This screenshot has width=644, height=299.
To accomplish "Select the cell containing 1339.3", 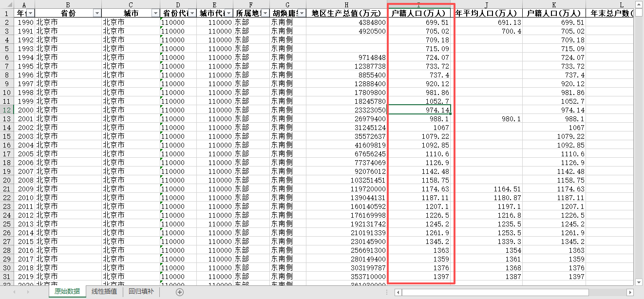I will point(487,242).
